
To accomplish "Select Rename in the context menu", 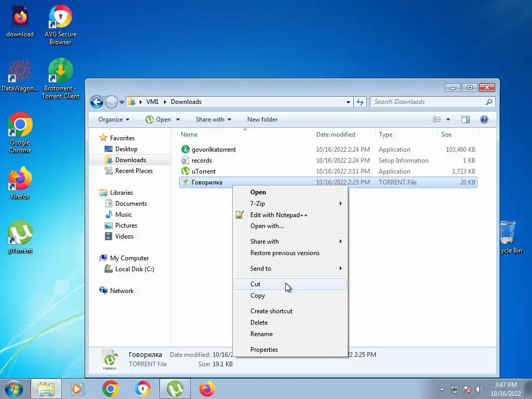I will coord(290,334).
